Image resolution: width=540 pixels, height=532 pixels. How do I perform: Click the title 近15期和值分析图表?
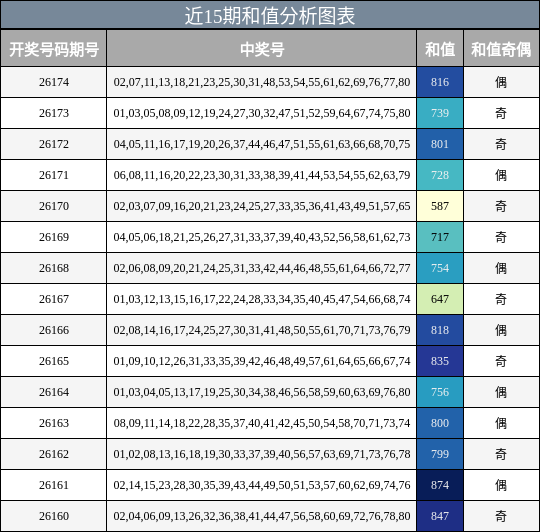[270, 16]
